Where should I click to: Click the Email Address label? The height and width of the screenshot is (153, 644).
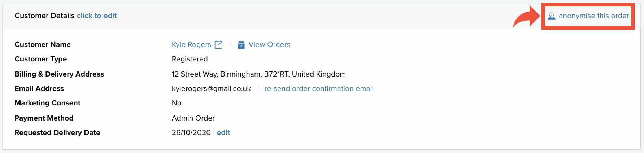39,88
